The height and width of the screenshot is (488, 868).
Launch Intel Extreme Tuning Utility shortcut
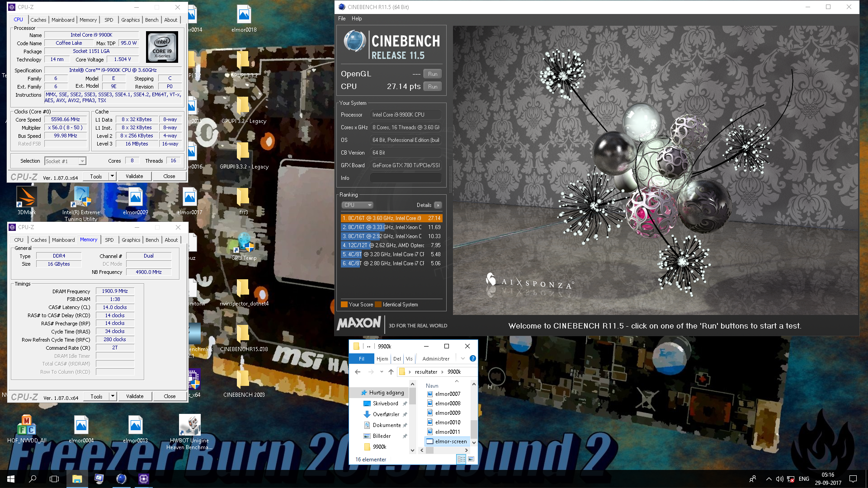[81, 204]
